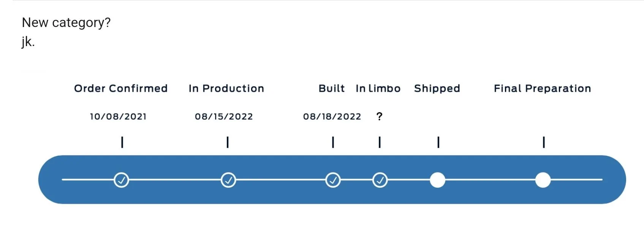Click the 10/08/2021 order date
This screenshot has width=644, height=233.
click(118, 116)
